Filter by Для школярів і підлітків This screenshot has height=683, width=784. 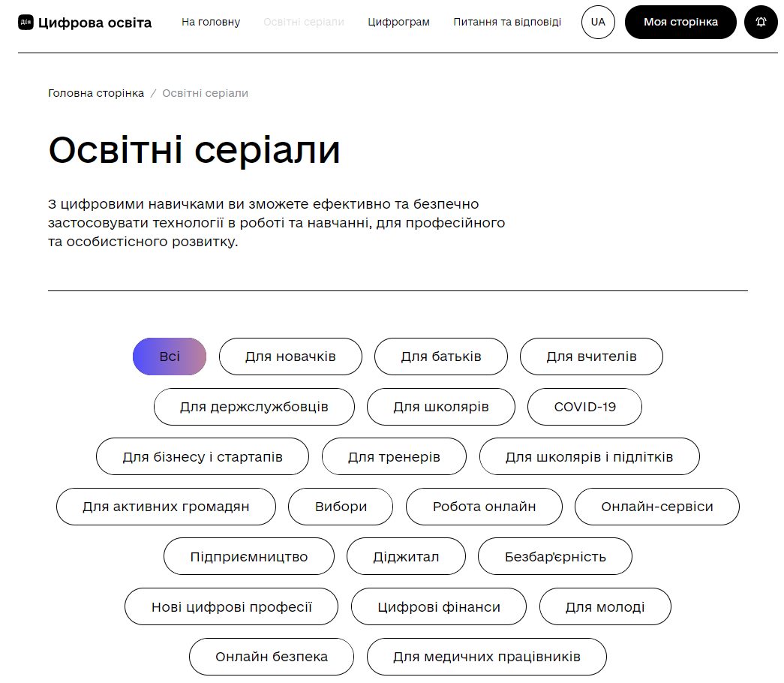point(590,456)
